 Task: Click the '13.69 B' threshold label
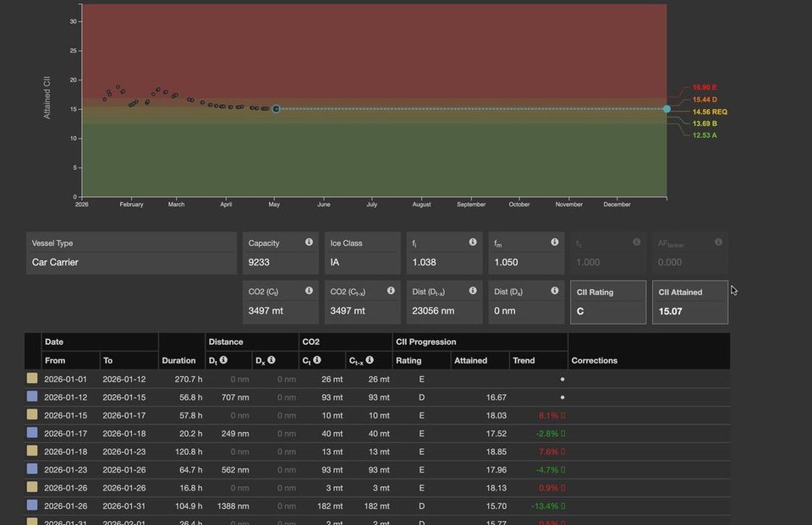pyautogui.click(x=705, y=123)
